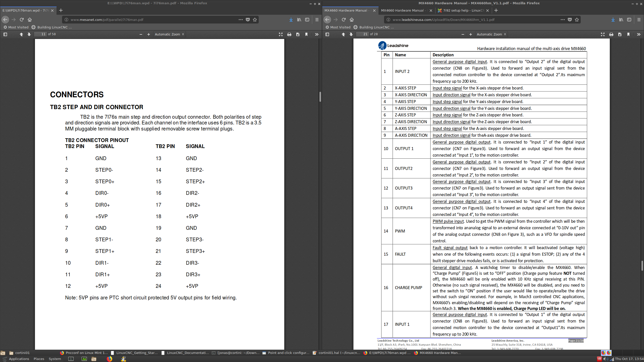Show downloads in the left Firefox window
This screenshot has width=644, height=362.
coord(291,20)
